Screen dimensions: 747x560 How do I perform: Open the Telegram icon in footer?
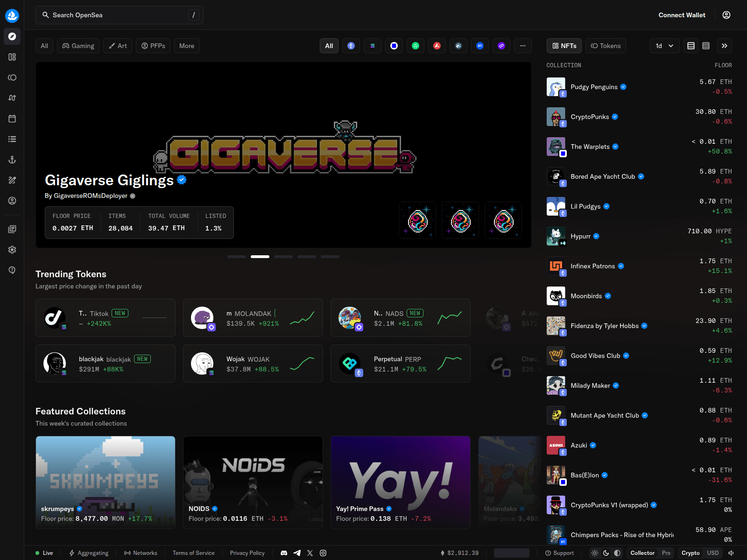point(297,553)
